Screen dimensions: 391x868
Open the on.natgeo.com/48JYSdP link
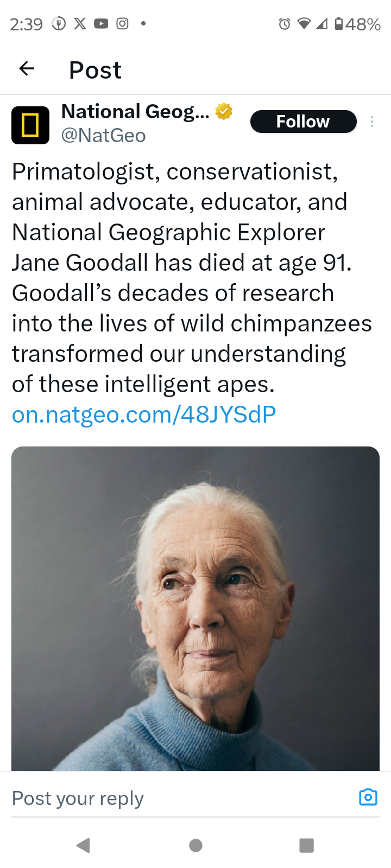tap(144, 414)
